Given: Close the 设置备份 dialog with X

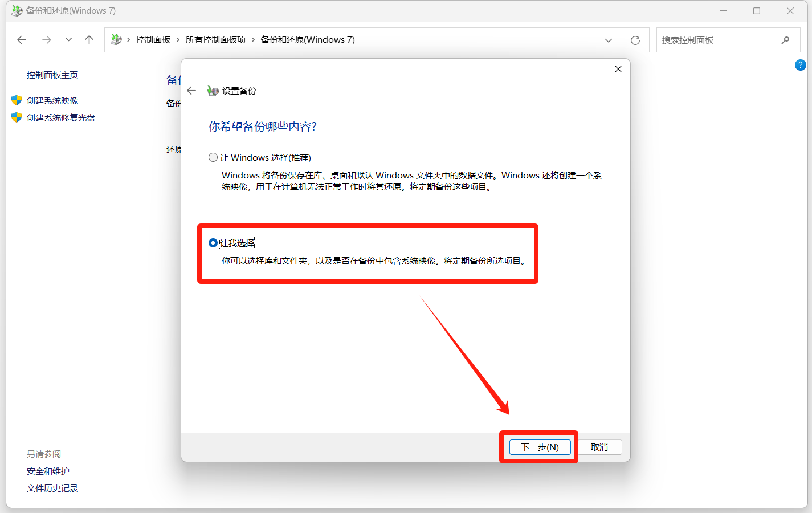Looking at the screenshot, I should pyautogui.click(x=618, y=69).
